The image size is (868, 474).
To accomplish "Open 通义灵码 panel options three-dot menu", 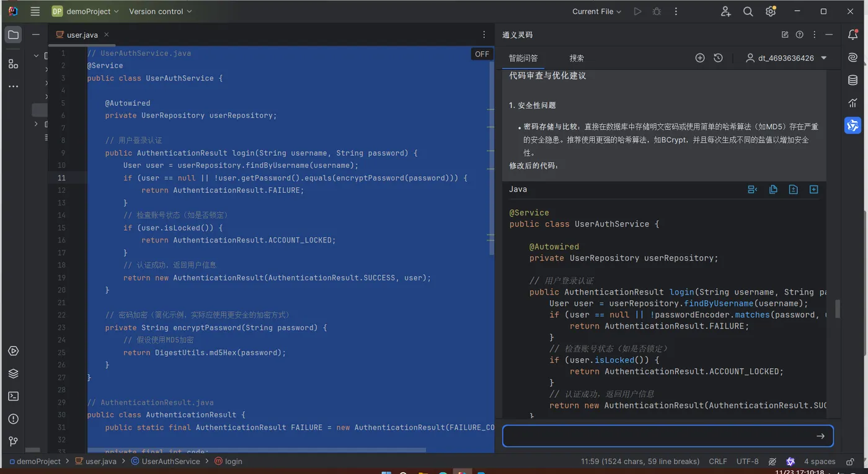I will 814,35.
